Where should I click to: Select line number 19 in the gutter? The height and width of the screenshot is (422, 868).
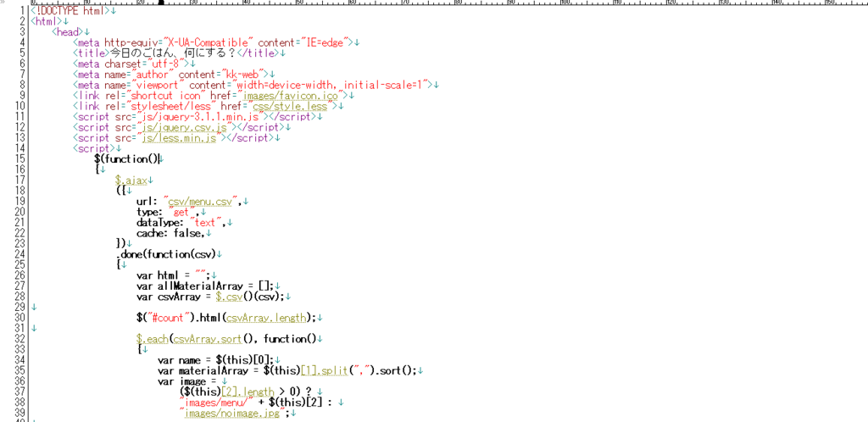point(19,201)
